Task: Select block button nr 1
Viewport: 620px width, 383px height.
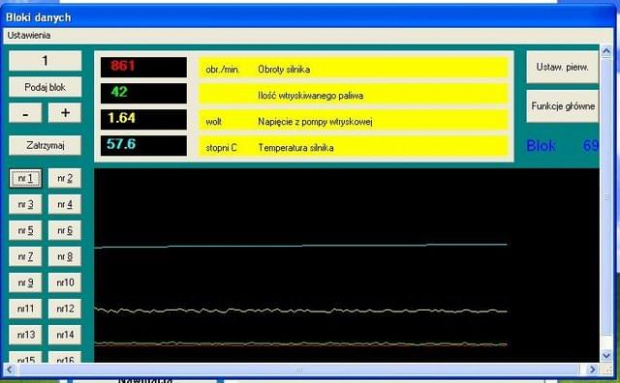Action: 25,178
